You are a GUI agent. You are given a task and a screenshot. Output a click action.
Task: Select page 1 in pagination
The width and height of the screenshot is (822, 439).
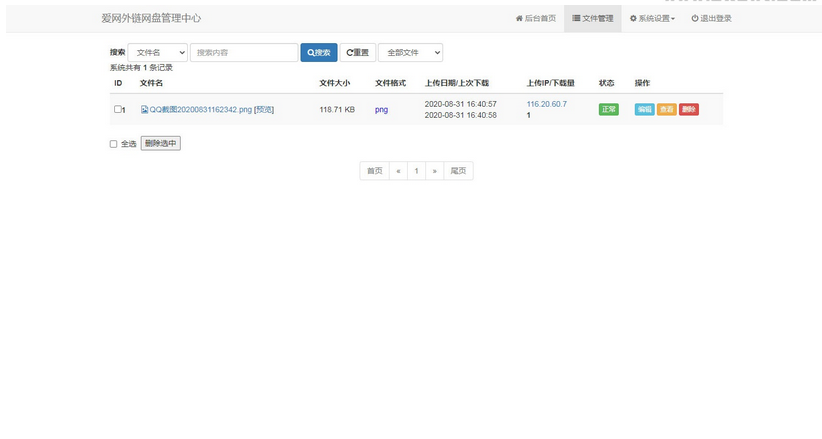click(x=416, y=171)
